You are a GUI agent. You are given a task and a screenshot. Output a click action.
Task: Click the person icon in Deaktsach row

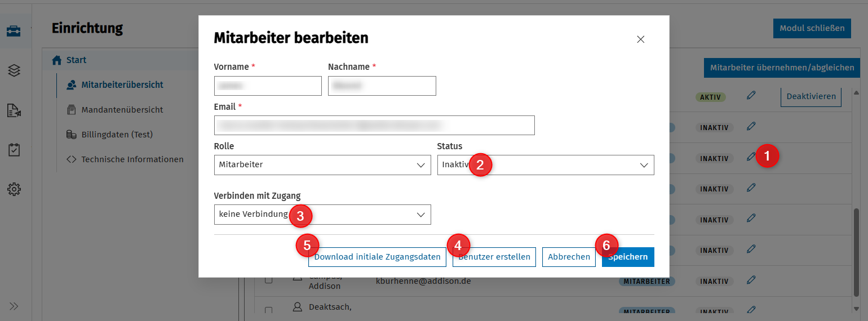298,307
